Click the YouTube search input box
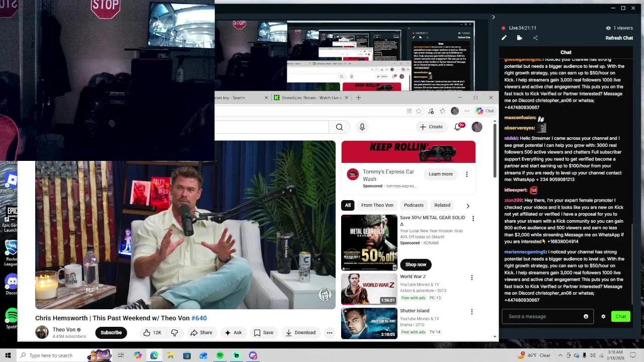This screenshot has height=362, width=644. pyautogui.click(x=272, y=127)
